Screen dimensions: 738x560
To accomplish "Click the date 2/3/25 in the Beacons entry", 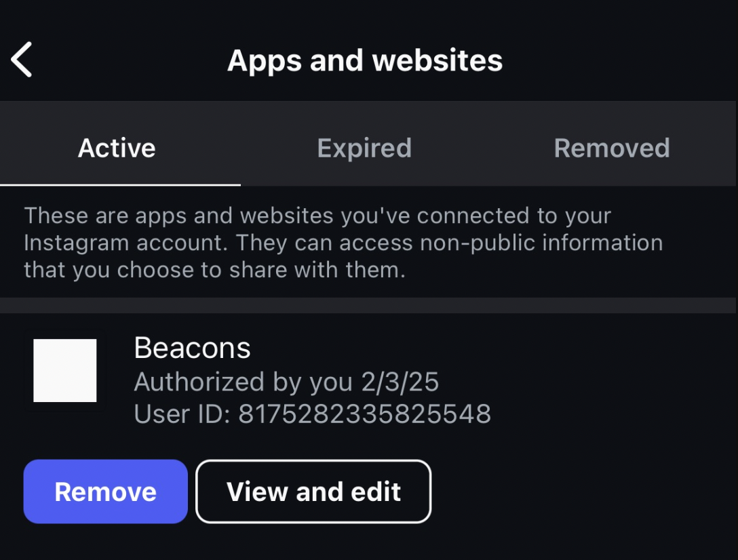I will (x=400, y=382).
